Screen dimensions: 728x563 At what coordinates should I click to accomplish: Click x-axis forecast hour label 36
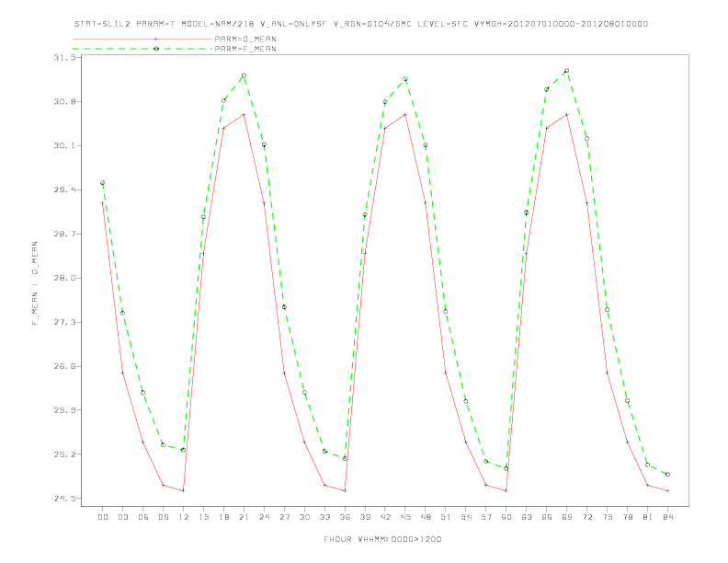point(345,517)
